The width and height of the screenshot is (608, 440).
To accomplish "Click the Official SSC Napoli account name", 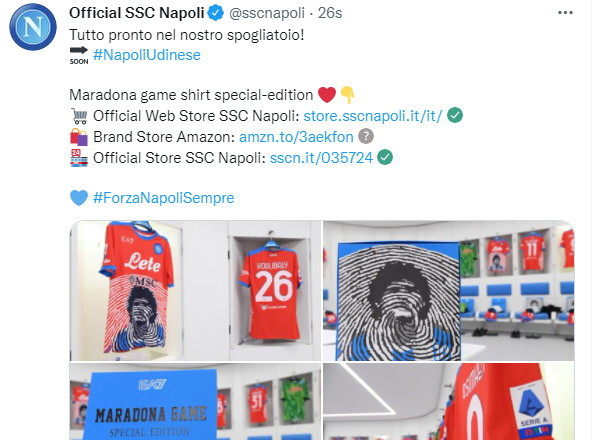I will point(136,13).
